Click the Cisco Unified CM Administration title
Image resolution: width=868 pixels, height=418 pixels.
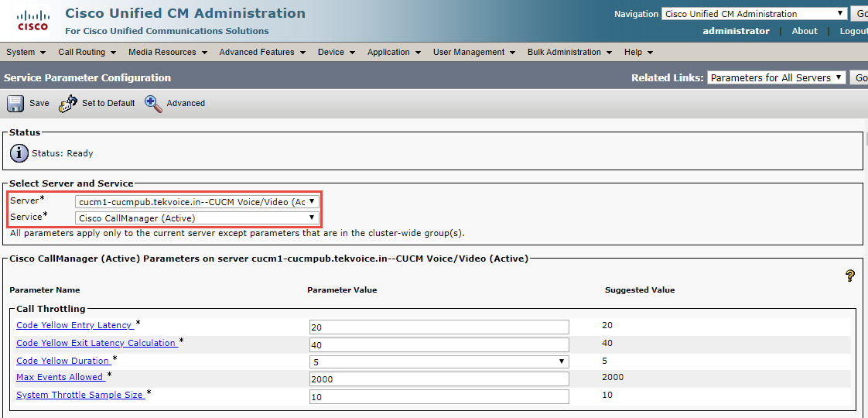click(x=185, y=13)
